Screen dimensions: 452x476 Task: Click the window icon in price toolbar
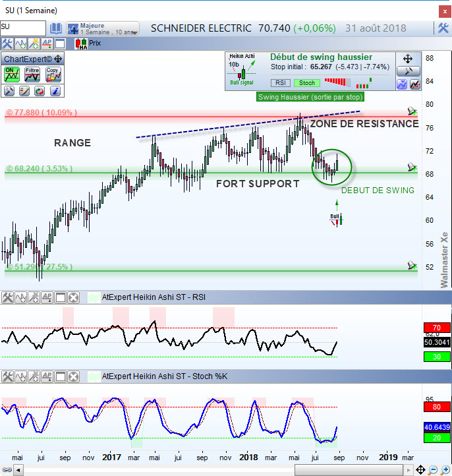pos(60,44)
